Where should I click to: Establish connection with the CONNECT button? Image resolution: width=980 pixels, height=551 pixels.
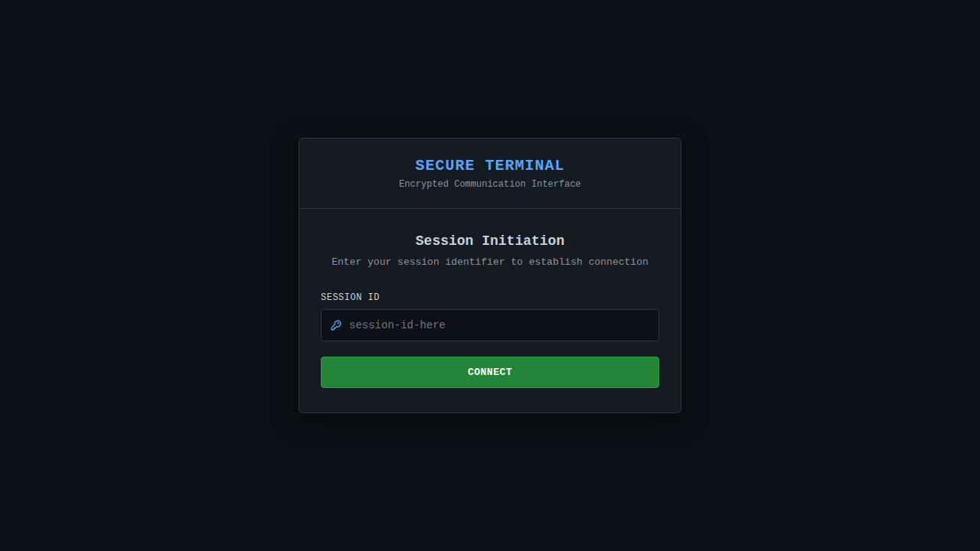click(490, 372)
